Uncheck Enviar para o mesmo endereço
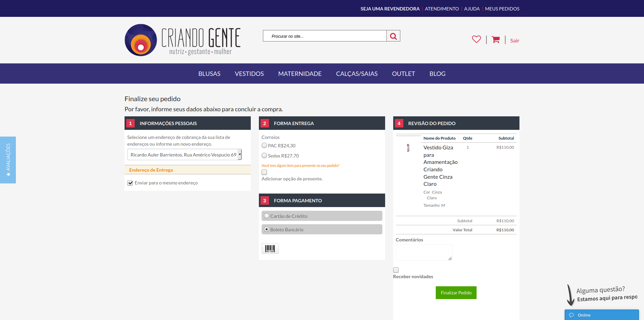644x320 pixels. pos(130,183)
